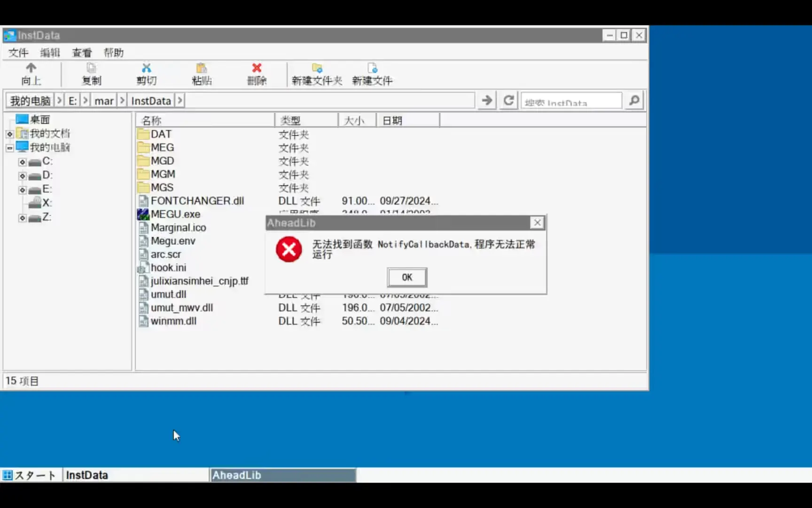Select the arc.scr file
Image resolution: width=812 pixels, height=508 pixels.
point(165,254)
